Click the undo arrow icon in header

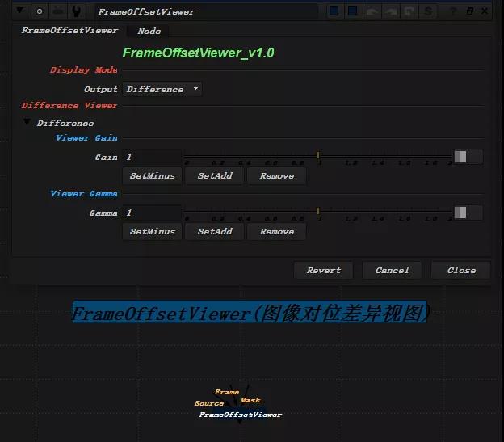pyautogui.click(x=372, y=11)
